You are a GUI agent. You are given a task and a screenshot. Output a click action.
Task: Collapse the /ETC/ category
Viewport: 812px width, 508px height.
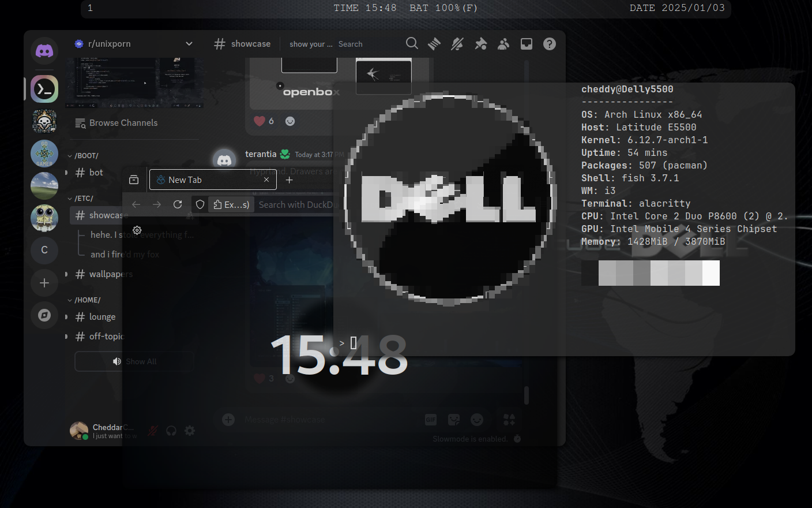[x=80, y=199]
